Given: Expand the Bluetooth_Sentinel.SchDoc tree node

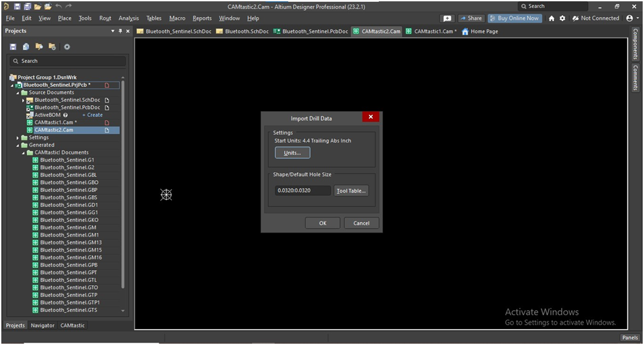Looking at the screenshot, I should pos(23,100).
